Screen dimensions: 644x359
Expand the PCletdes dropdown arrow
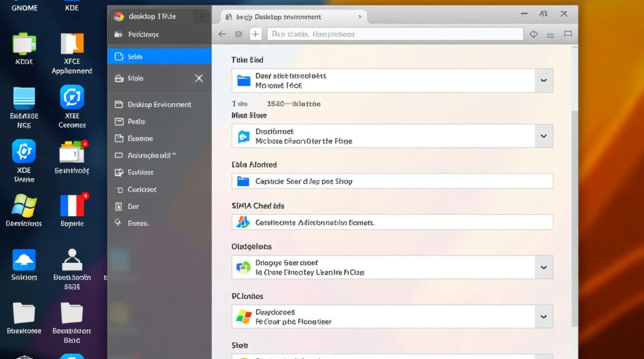click(x=543, y=316)
